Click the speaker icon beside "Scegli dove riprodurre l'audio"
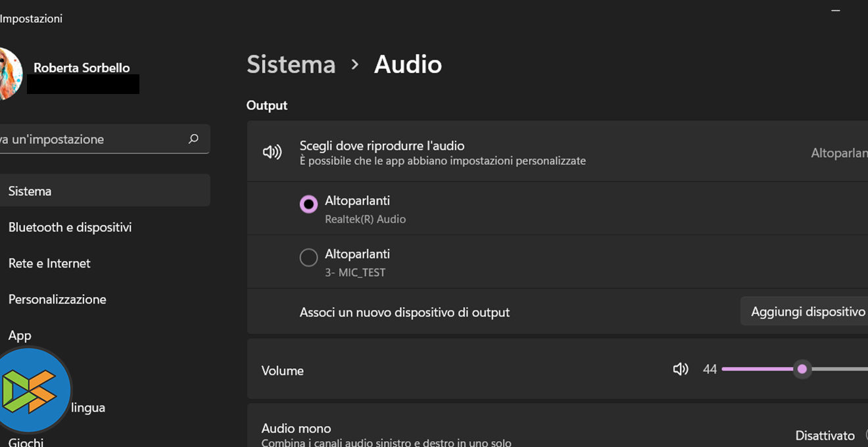Viewport: 868px width, 447px height. [272, 153]
